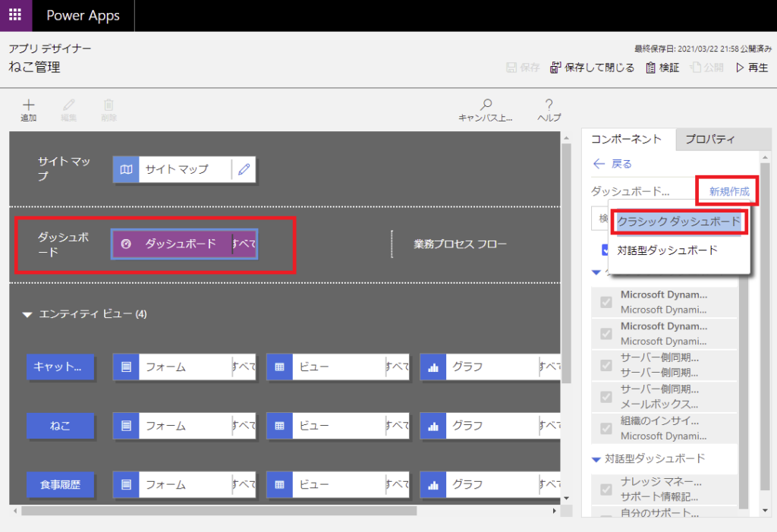This screenshot has height=532, width=777.
Task: Click the canvas scroll-down arrow
Action: 566,499
